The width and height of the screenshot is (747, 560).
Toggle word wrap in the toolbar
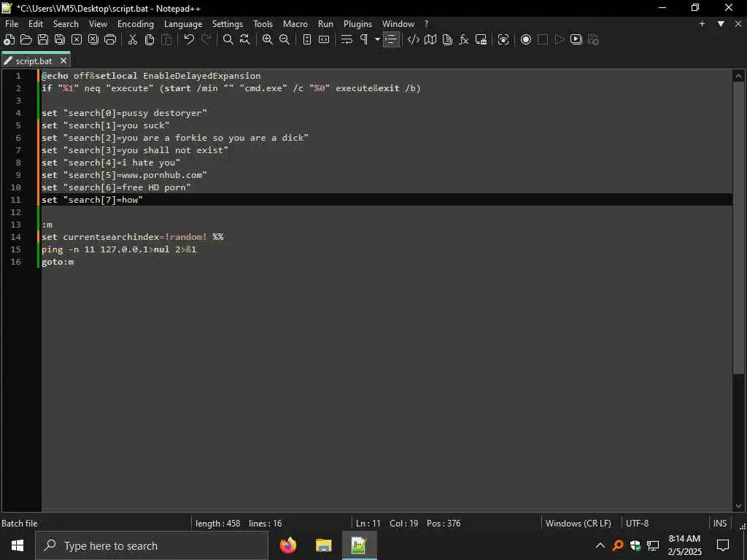click(347, 39)
